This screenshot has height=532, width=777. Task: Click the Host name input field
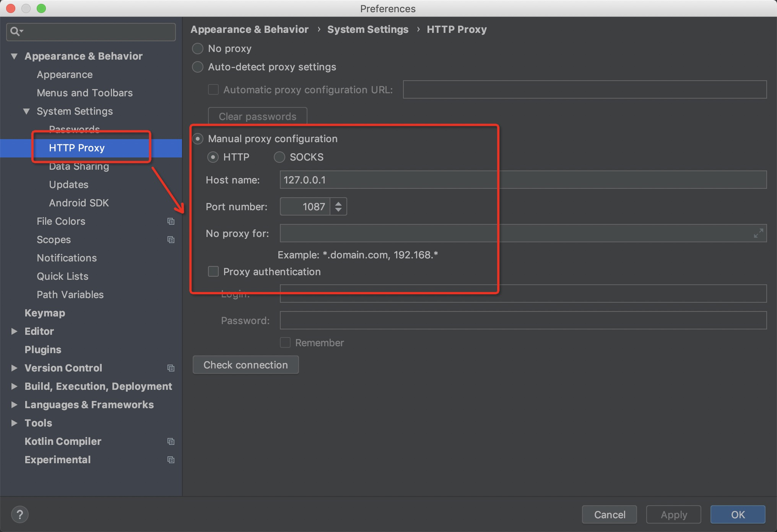click(523, 180)
